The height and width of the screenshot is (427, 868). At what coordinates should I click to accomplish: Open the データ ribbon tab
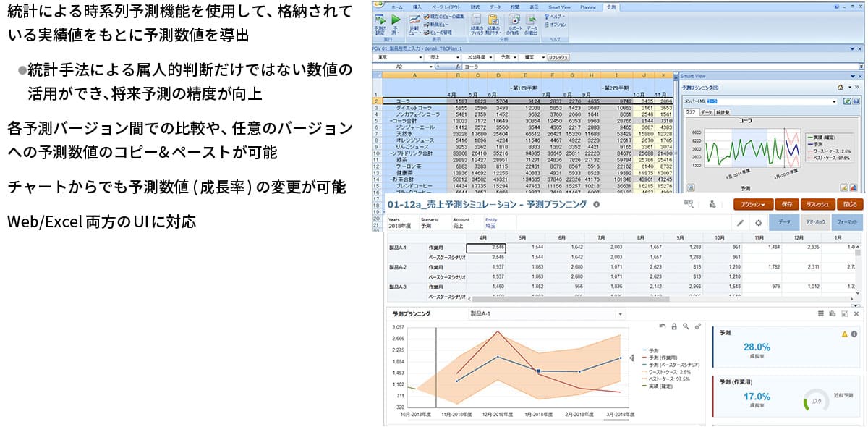[495, 6]
